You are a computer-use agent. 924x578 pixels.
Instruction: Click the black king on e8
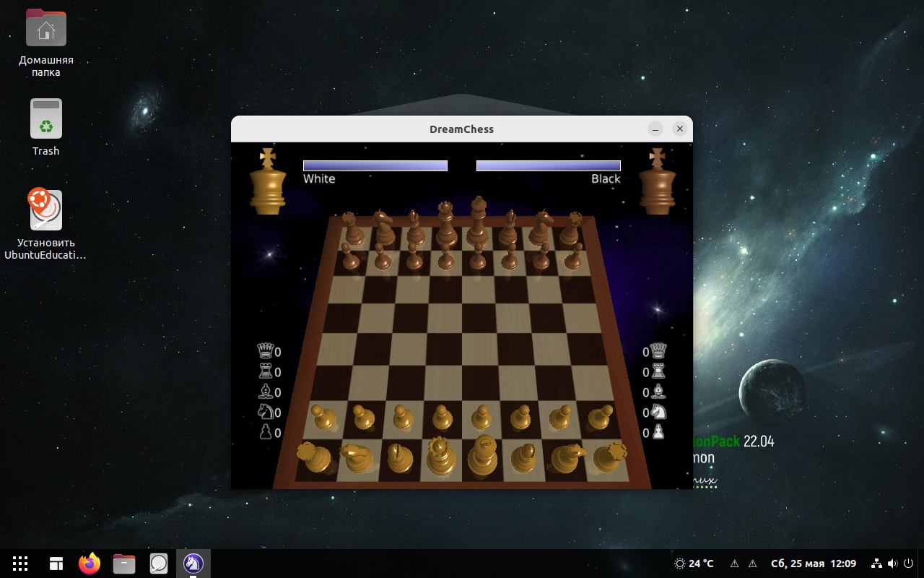(476, 222)
